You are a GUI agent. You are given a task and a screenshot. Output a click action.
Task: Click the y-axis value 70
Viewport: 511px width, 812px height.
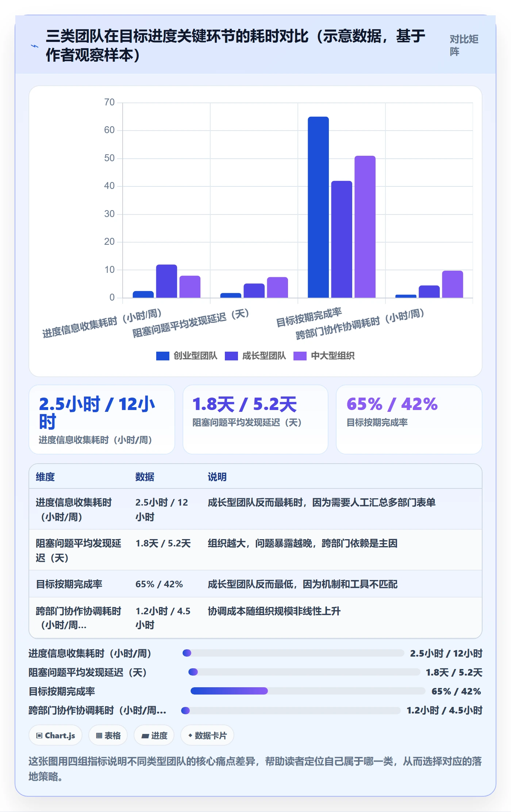click(x=109, y=102)
